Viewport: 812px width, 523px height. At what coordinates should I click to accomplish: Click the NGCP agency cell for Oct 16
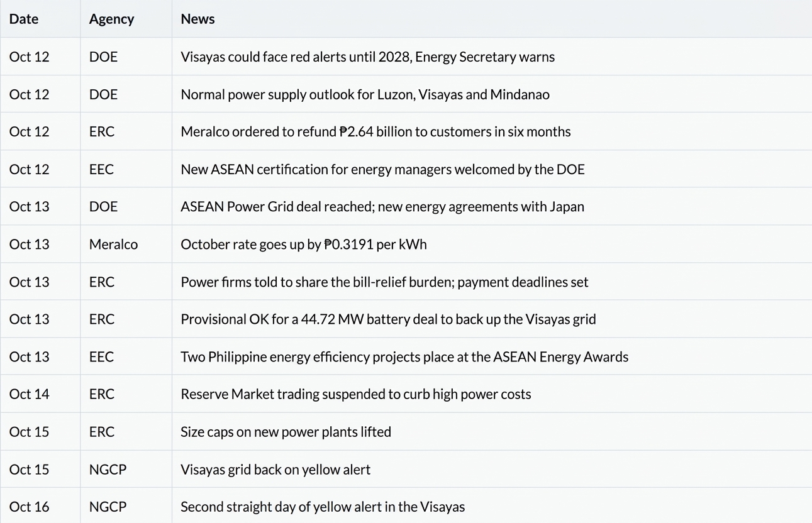pyautogui.click(x=108, y=507)
